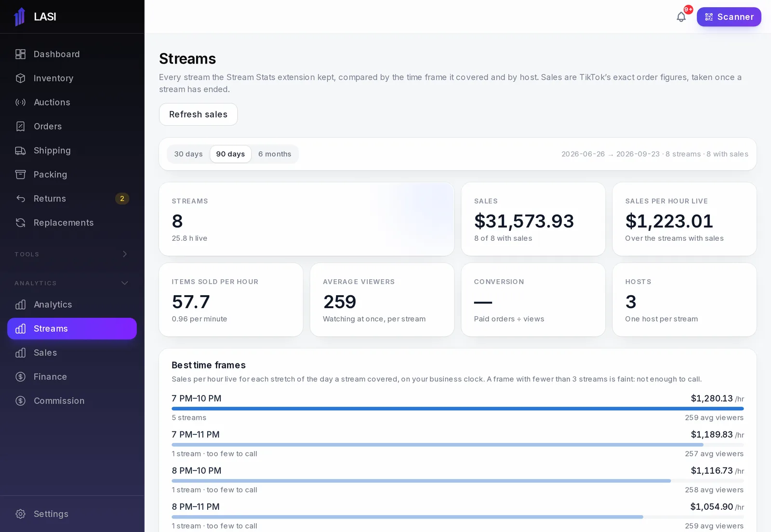
Task: Open the Replacements page label
Action: [x=64, y=223]
